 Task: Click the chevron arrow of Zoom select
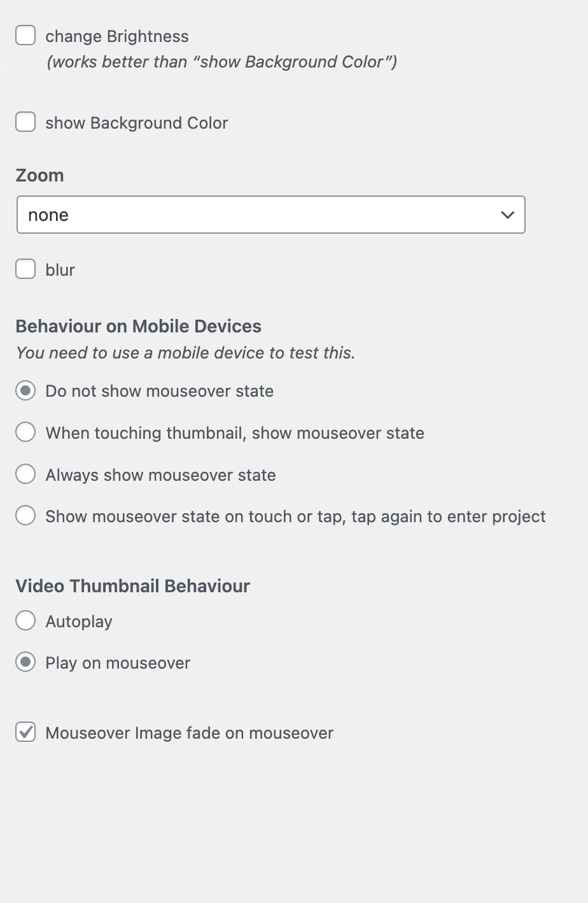click(x=507, y=215)
